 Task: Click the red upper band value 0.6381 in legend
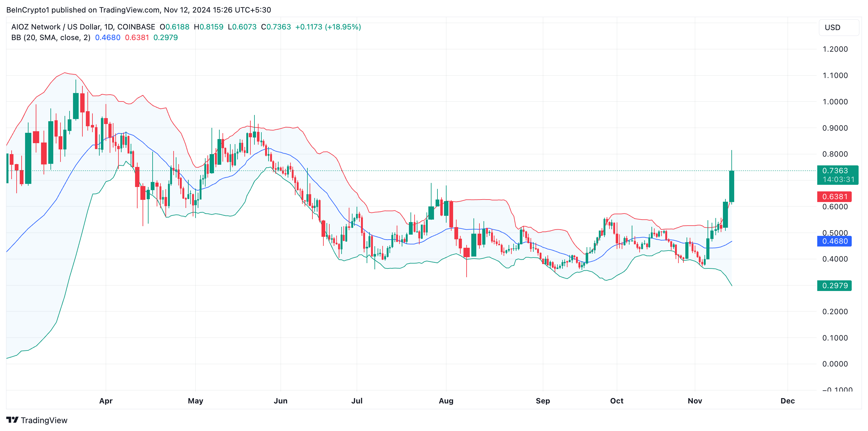click(x=137, y=38)
